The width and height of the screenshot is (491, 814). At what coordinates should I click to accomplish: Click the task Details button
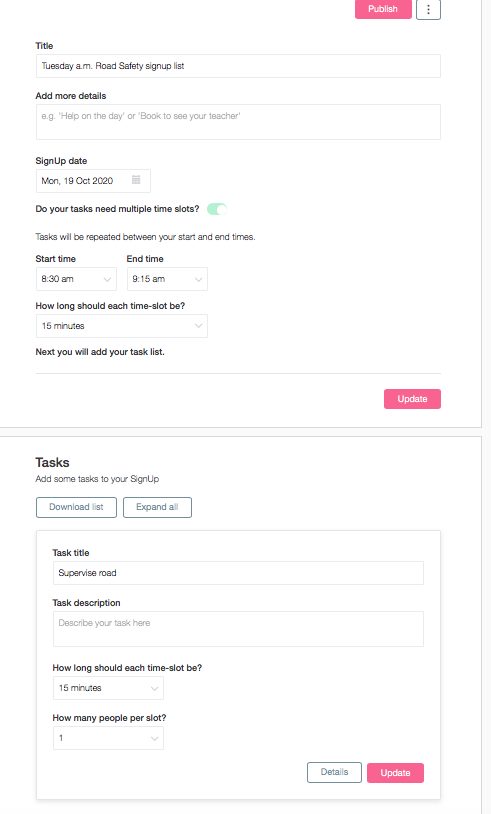[334, 772]
